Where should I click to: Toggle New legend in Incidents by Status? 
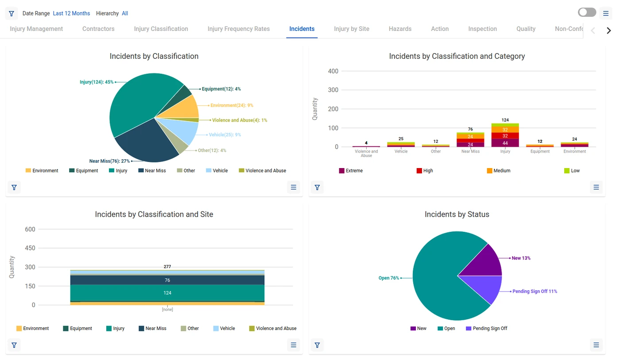(x=418, y=329)
